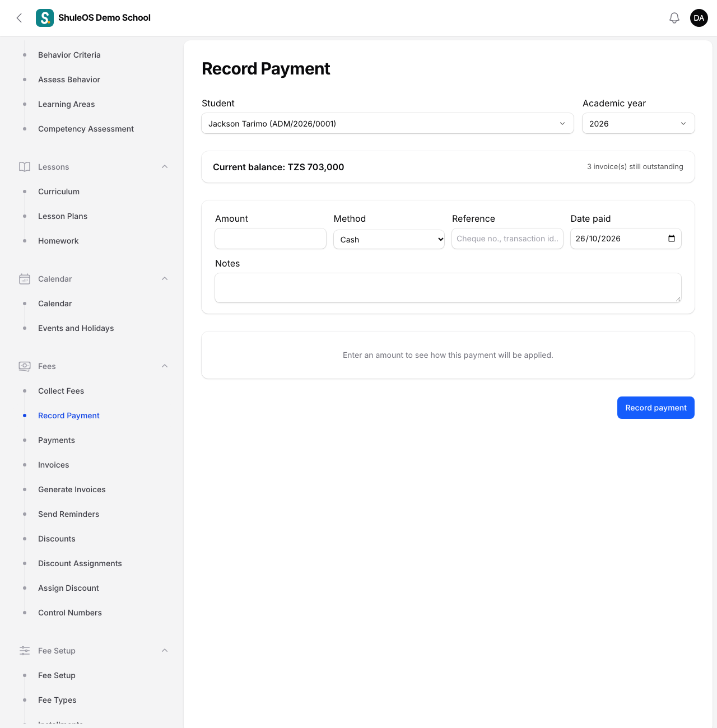Open Generate Invoices
Viewport: 717px width, 728px height.
tap(72, 489)
